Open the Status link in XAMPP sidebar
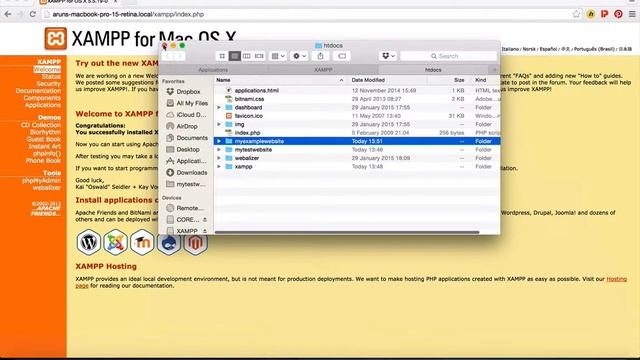Image resolution: width=640 pixels, height=360 pixels. [51, 77]
